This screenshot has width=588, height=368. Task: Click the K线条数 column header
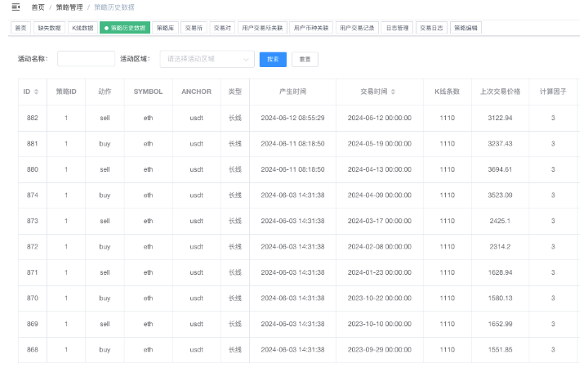click(447, 92)
